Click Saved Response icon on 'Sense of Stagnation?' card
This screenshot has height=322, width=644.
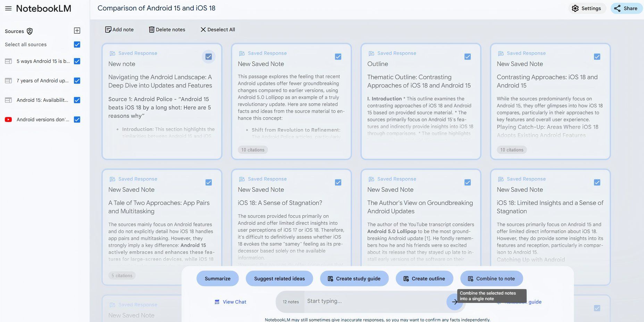242,179
